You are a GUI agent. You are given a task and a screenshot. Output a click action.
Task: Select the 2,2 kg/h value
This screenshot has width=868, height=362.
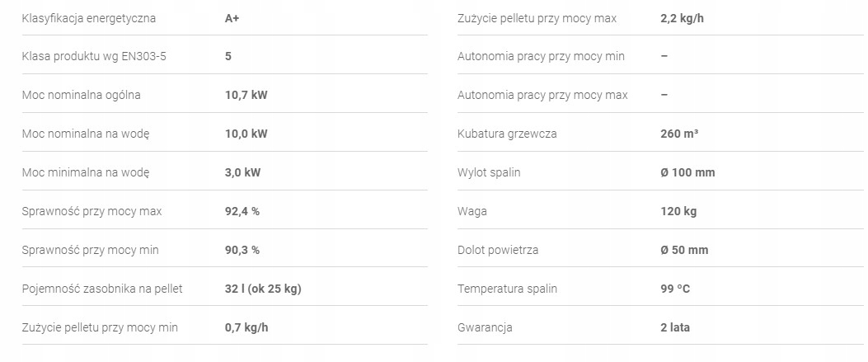pyautogui.click(x=683, y=18)
